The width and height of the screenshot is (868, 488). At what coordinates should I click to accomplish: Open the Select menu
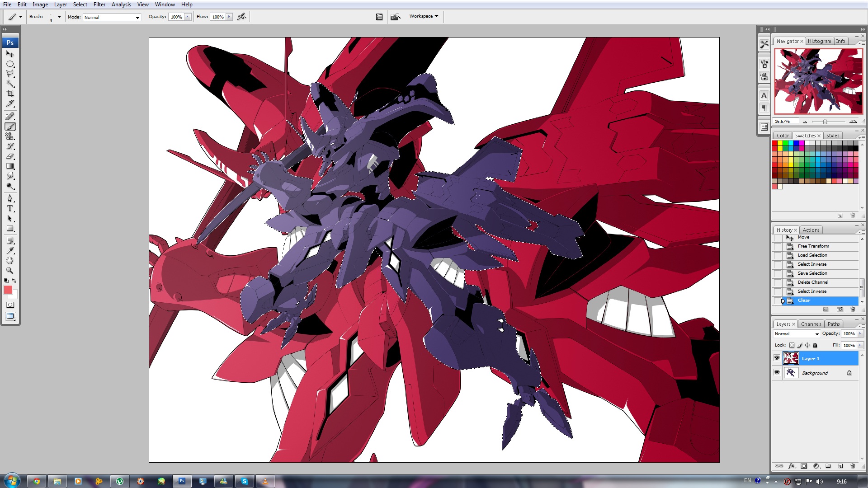pos(80,5)
